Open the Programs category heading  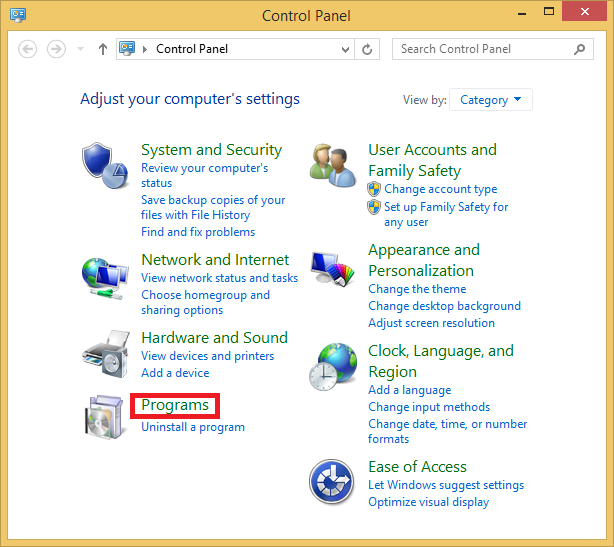click(x=175, y=405)
